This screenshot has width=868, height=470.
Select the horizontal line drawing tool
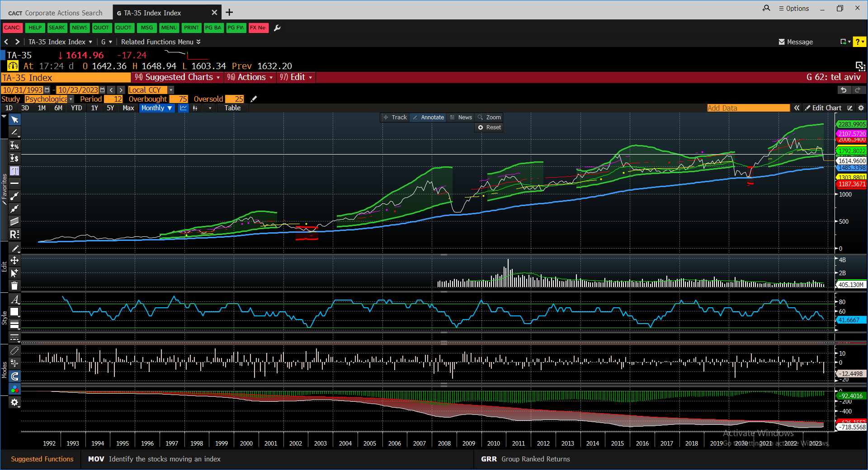(x=14, y=183)
